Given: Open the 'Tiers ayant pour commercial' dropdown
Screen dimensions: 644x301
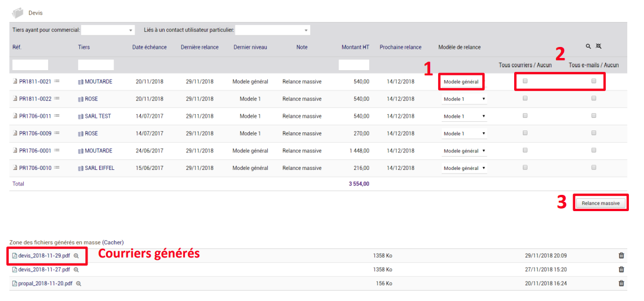Looking at the screenshot, I should pyautogui.click(x=108, y=30).
